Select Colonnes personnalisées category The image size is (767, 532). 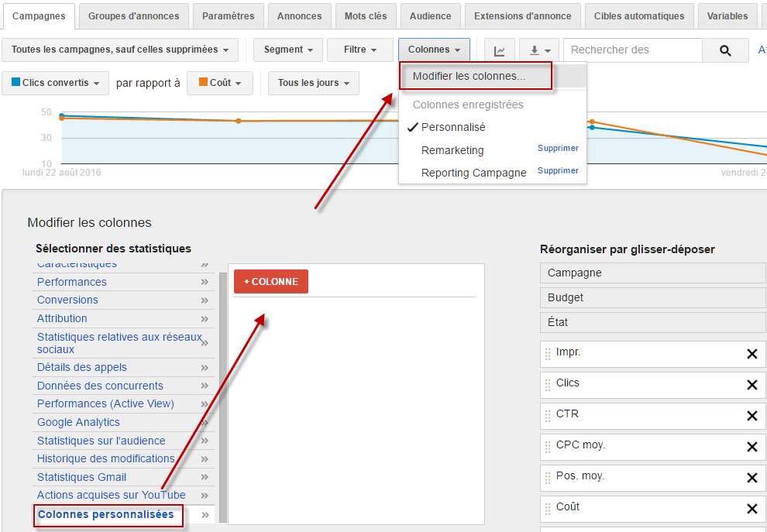pos(105,515)
